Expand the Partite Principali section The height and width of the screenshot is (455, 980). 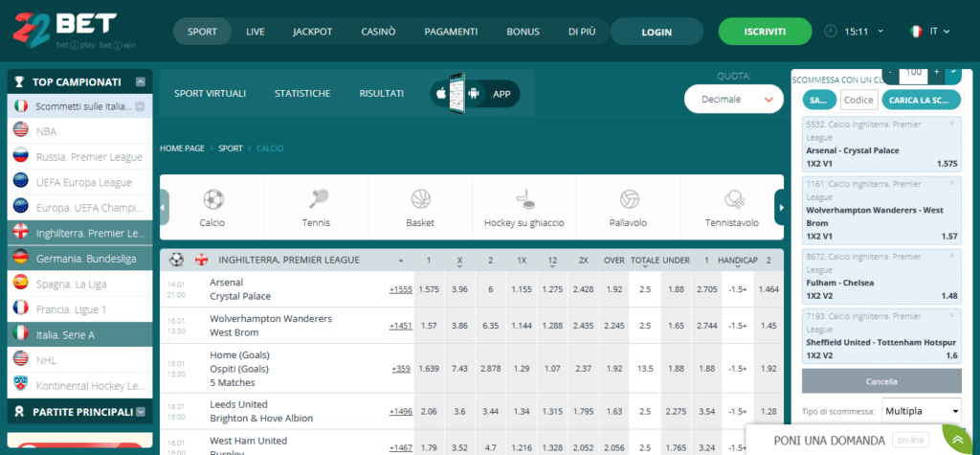[x=141, y=412]
